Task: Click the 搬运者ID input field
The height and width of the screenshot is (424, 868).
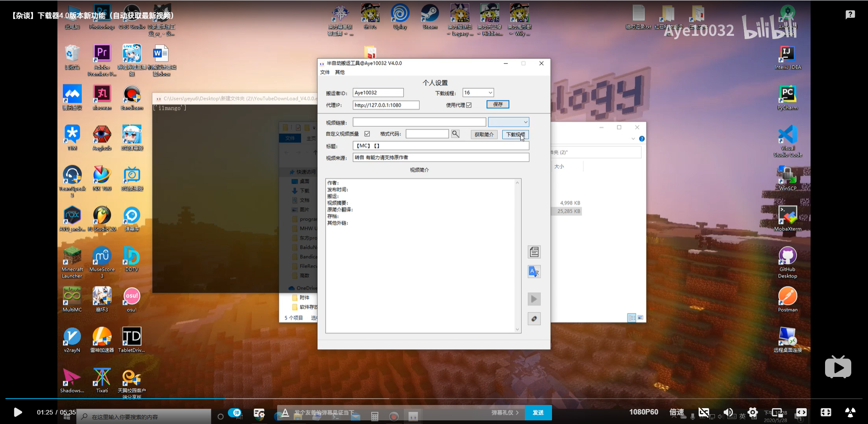Action: [378, 93]
